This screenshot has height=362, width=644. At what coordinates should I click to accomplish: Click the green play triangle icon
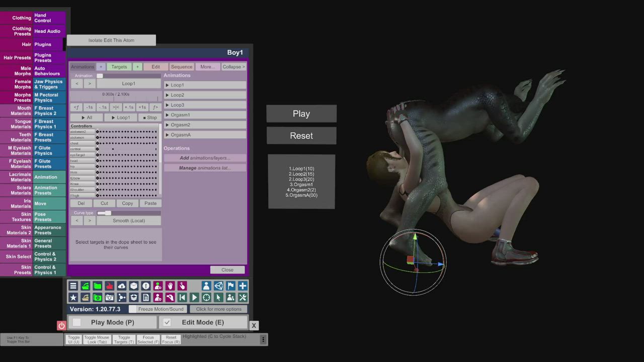coord(194,298)
